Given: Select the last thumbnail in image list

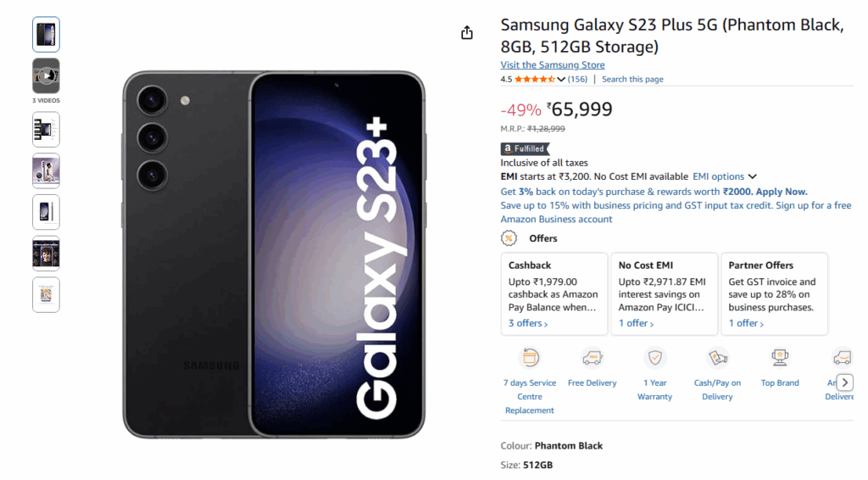Looking at the screenshot, I should click(x=46, y=294).
